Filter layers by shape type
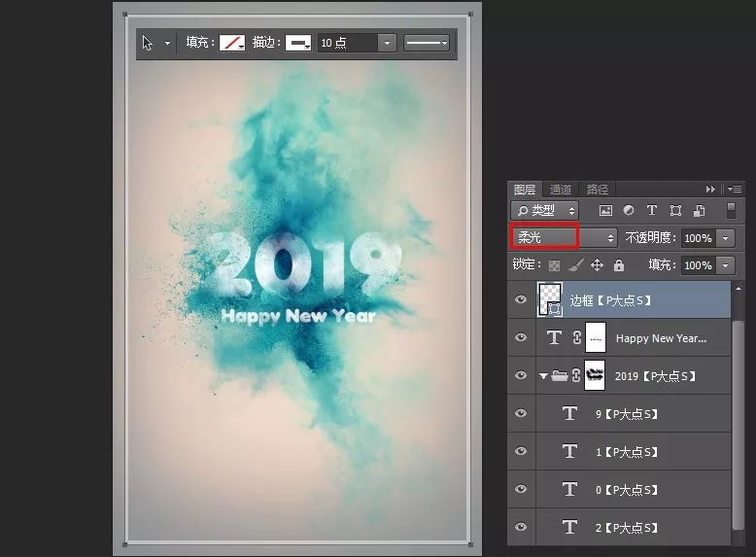Screen dimensions: 756x557 tap(675, 210)
